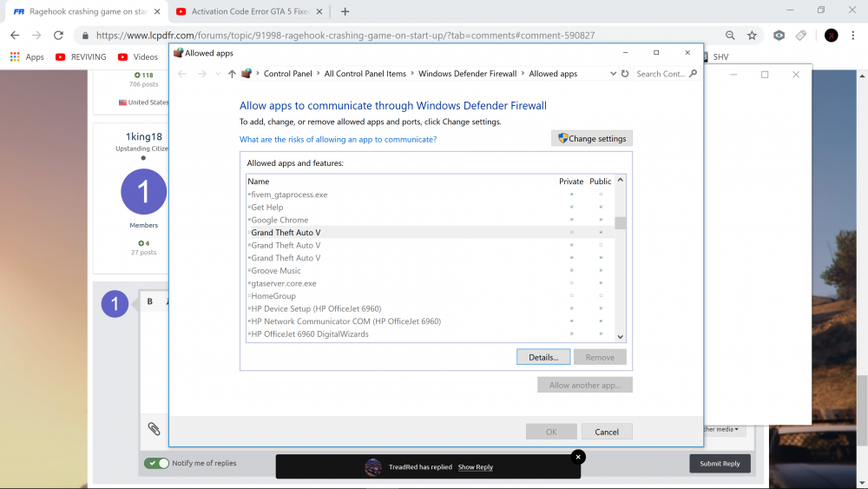868x489 pixels.
Task: Toggle Private checkbox for Get Help
Action: [x=571, y=207]
